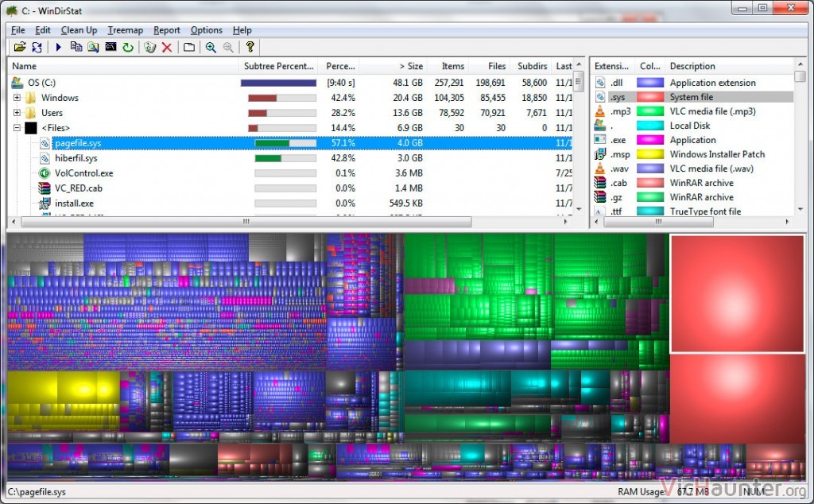Screen dimensions: 814x504
Task: Collapse the <Files> node
Action: (x=17, y=128)
